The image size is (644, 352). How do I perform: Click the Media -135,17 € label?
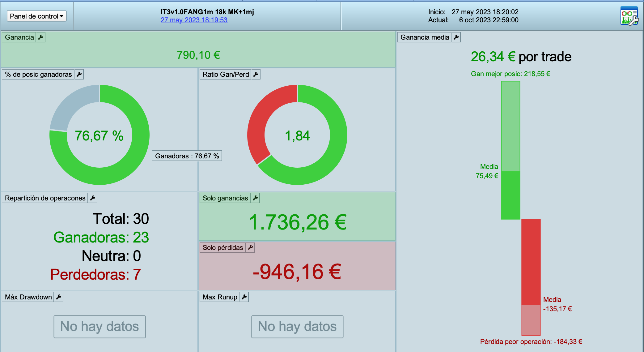[x=557, y=304]
